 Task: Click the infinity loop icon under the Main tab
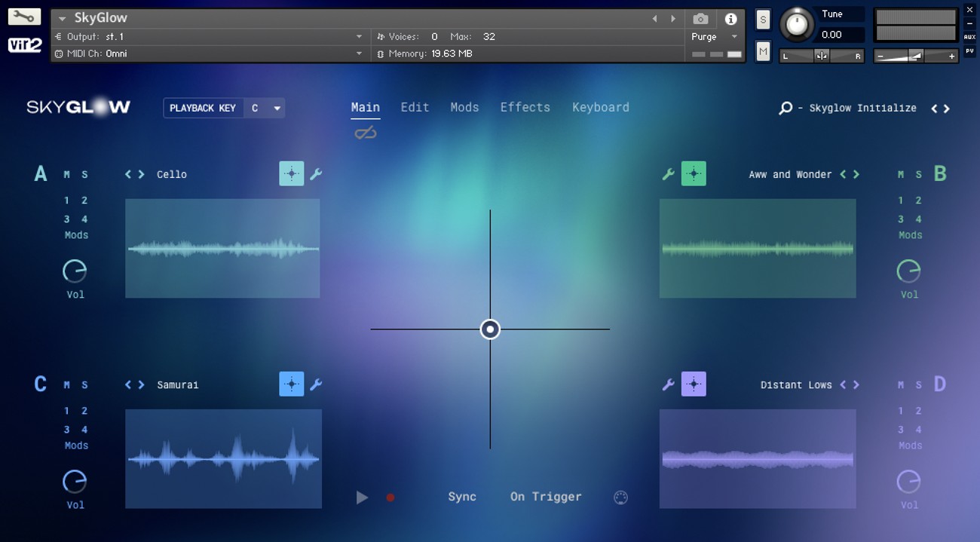(365, 133)
